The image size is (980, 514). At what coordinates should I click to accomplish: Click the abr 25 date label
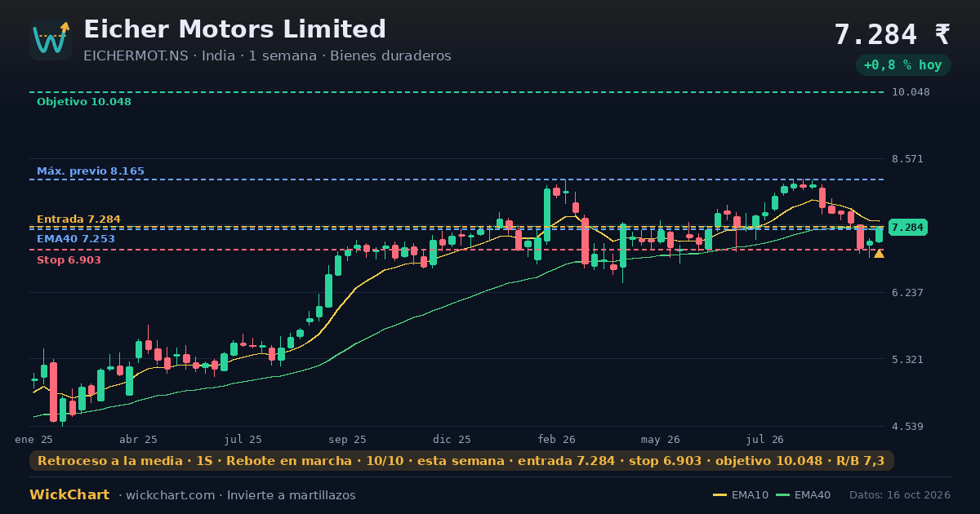[x=138, y=439]
